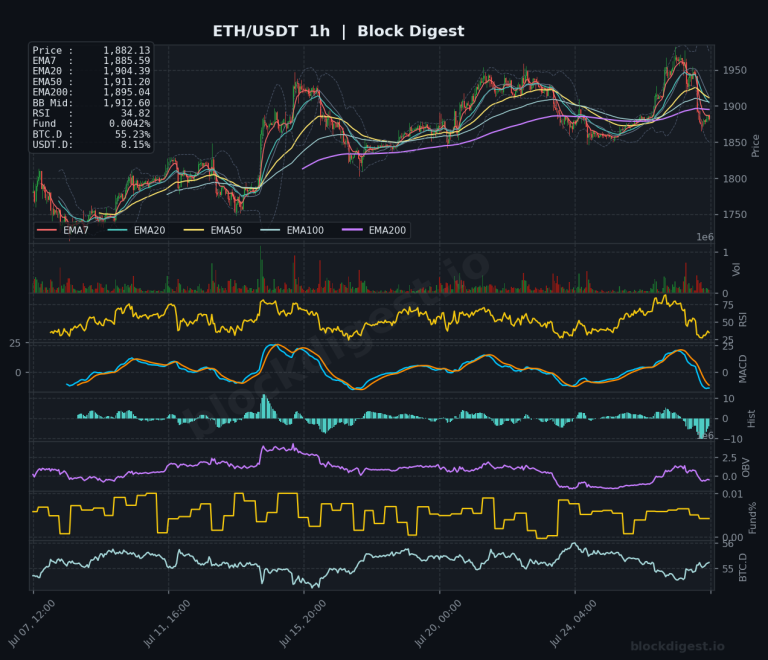768x660 pixels.
Task: Click the Vol panel axis label
Action: click(x=736, y=269)
